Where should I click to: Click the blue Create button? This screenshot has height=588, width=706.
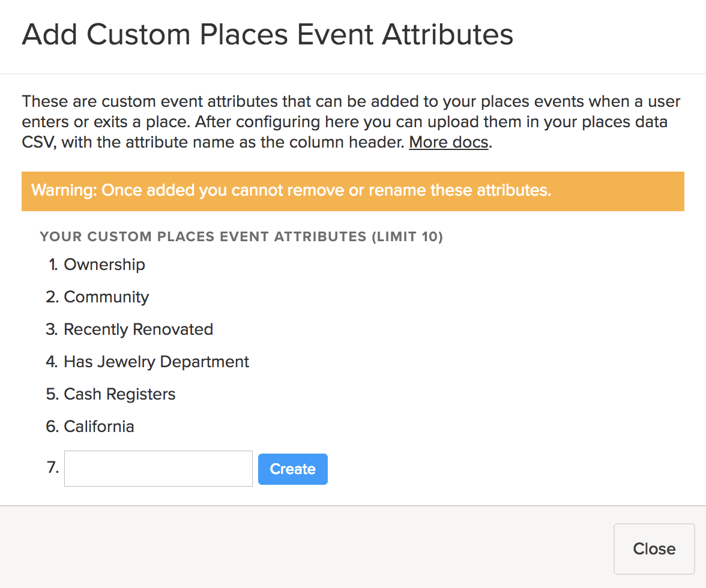(x=292, y=469)
